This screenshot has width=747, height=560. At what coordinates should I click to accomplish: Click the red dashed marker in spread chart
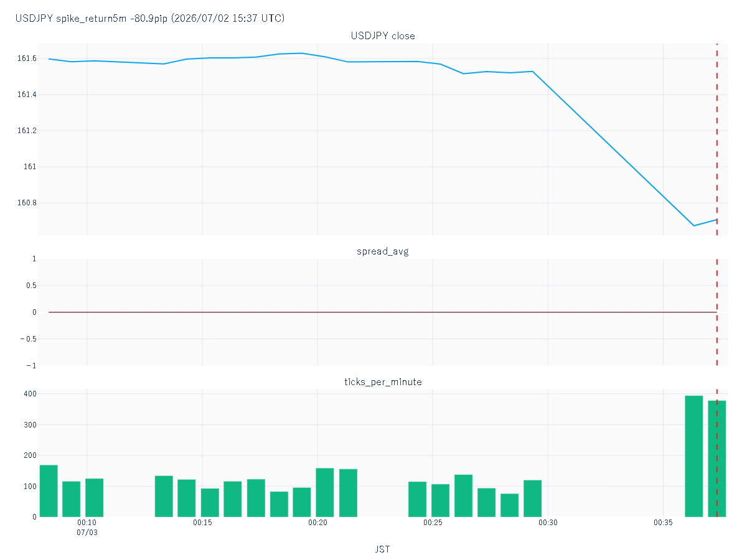[716, 312]
